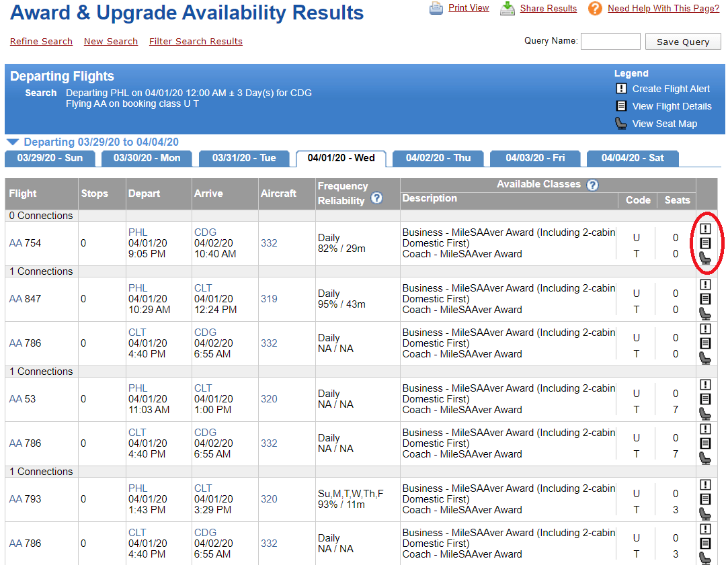Image resolution: width=728 pixels, height=565 pixels.
Task: Click CLT arrival link for AA 847
Action: 203,288
